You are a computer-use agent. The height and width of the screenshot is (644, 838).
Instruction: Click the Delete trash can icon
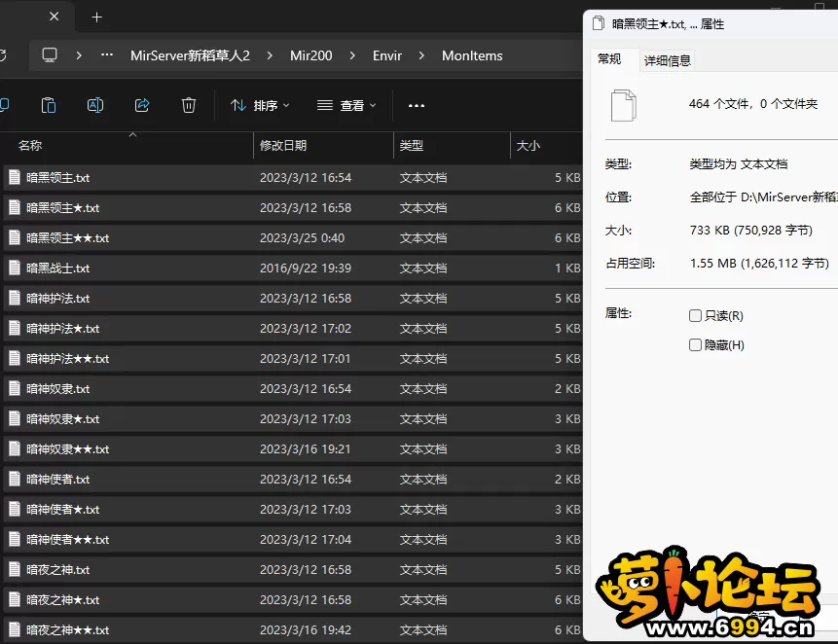pyautogui.click(x=189, y=105)
